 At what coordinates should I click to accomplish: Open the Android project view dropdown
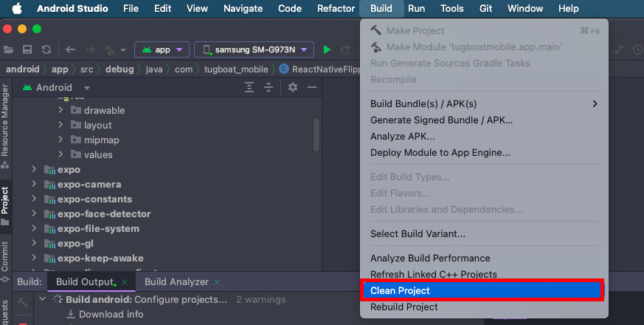coord(86,88)
